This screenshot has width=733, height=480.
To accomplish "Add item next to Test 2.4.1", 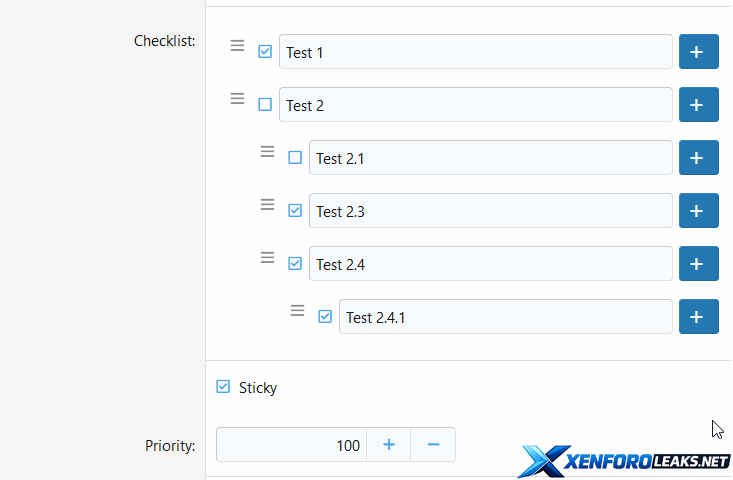I will pos(698,317).
